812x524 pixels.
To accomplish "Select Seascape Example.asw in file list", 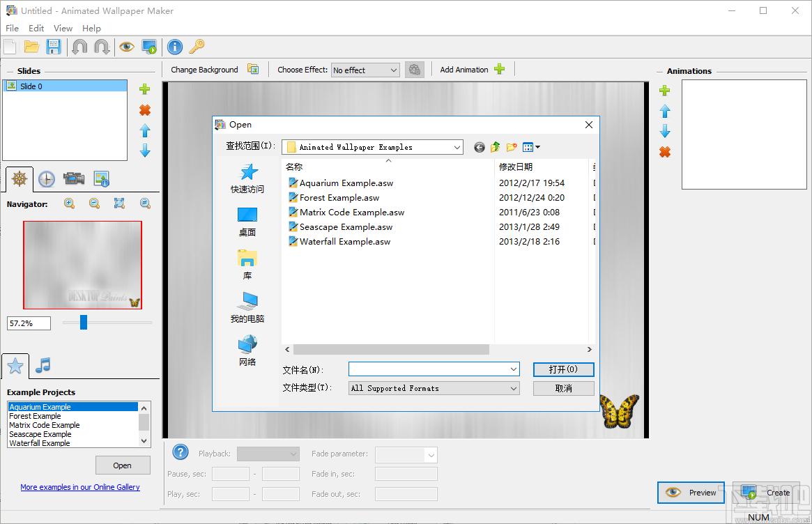I will click(346, 227).
